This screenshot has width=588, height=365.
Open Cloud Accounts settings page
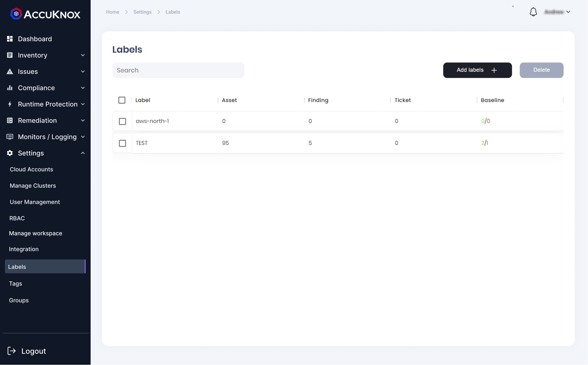click(32, 169)
